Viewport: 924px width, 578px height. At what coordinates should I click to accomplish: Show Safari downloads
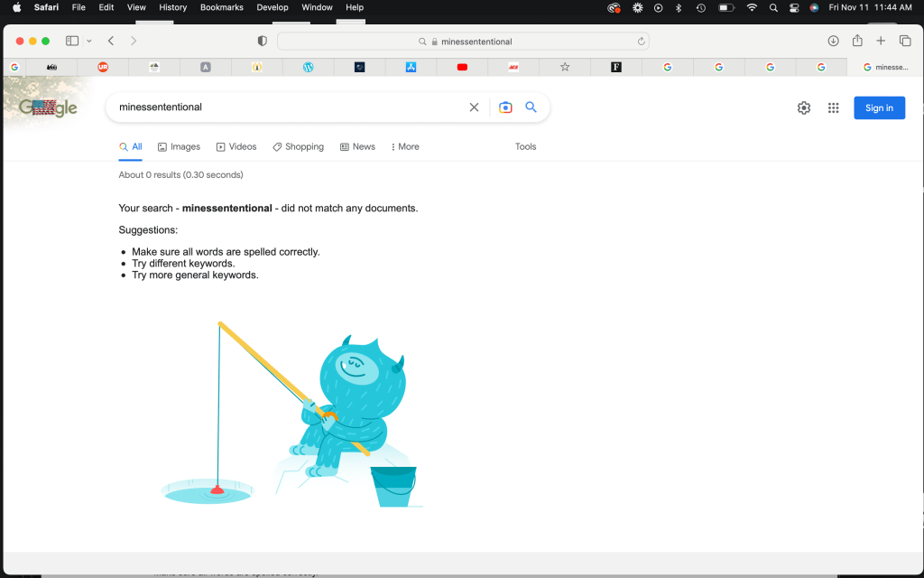(833, 41)
